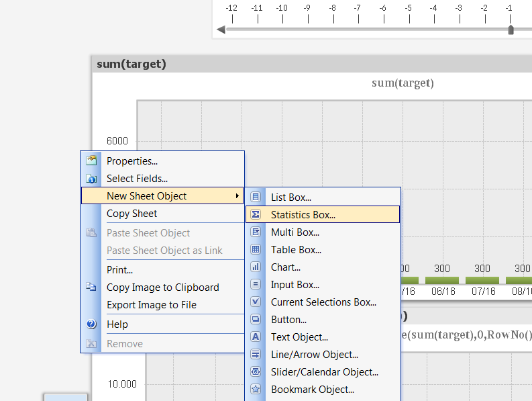Image resolution: width=532 pixels, height=401 pixels.
Task: Click the Bookmark Object star icon
Action: 256,389
